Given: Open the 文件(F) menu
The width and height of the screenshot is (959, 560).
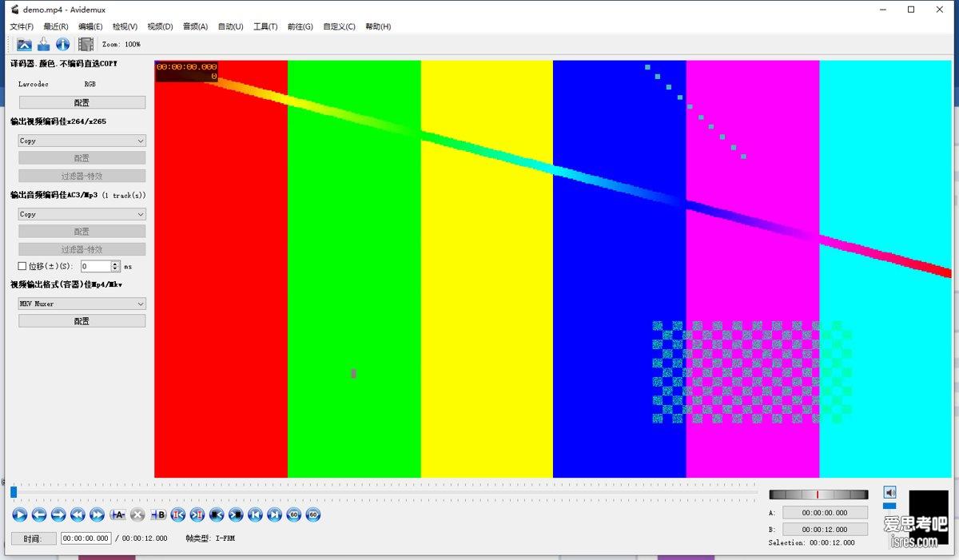Looking at the screenshot, I should click(x=22, y=26).
